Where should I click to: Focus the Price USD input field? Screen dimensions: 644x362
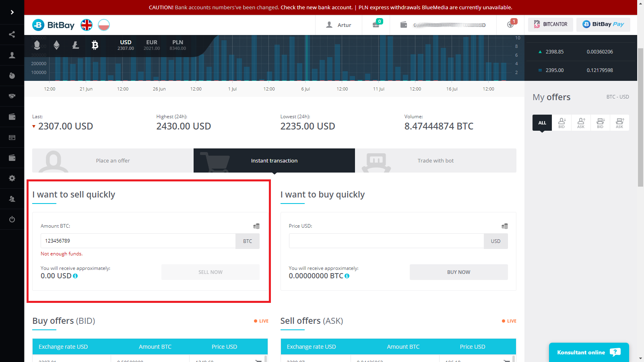click(x=386, y=241)
